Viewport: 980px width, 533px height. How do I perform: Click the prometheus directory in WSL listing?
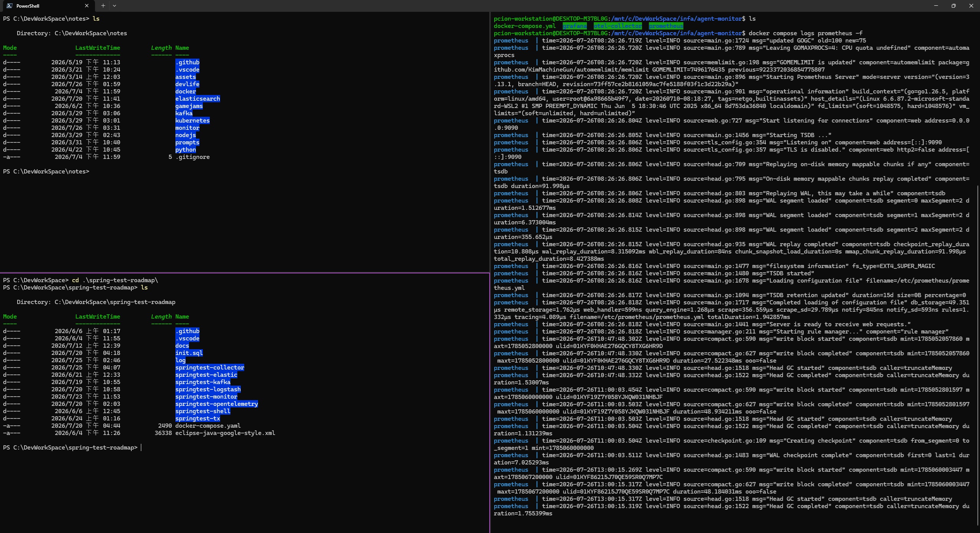[x=666, y=26]
